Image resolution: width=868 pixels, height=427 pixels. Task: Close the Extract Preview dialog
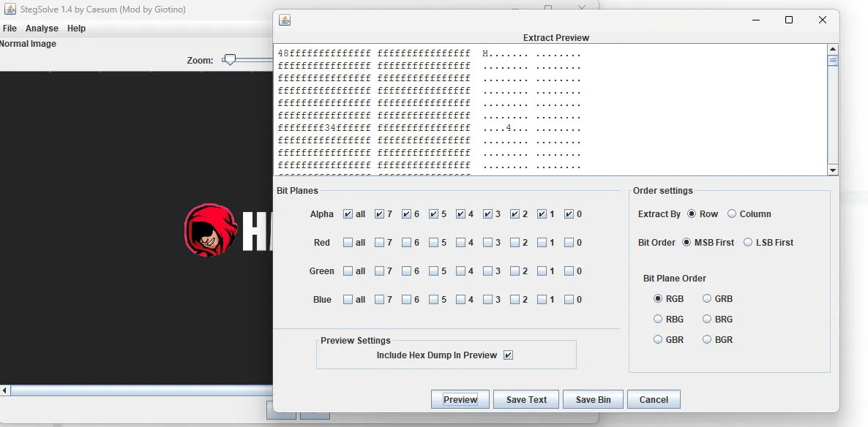823,20
